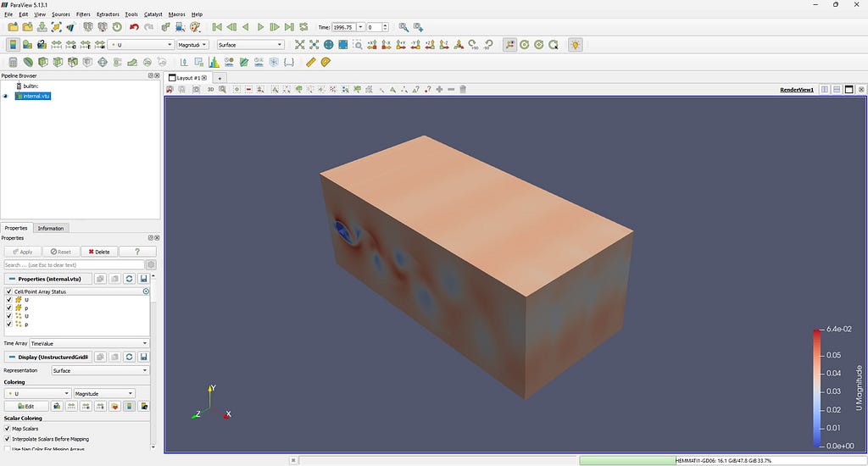Click the Delete button
This screenshot has width=868, height=466.
tap(99, 252)
